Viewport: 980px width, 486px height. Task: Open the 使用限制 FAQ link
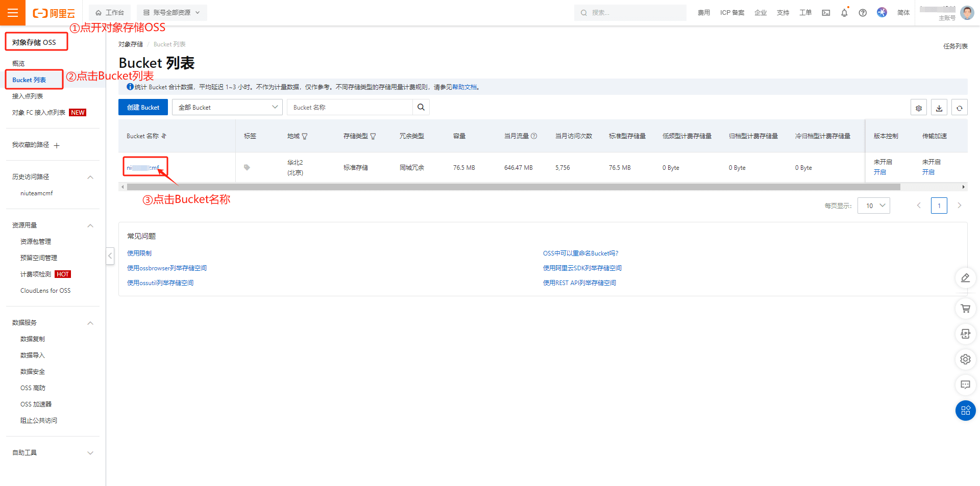139,253
